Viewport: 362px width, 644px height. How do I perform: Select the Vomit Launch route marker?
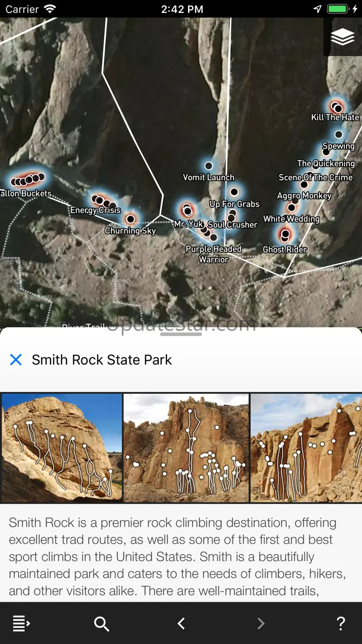[209, 166]
